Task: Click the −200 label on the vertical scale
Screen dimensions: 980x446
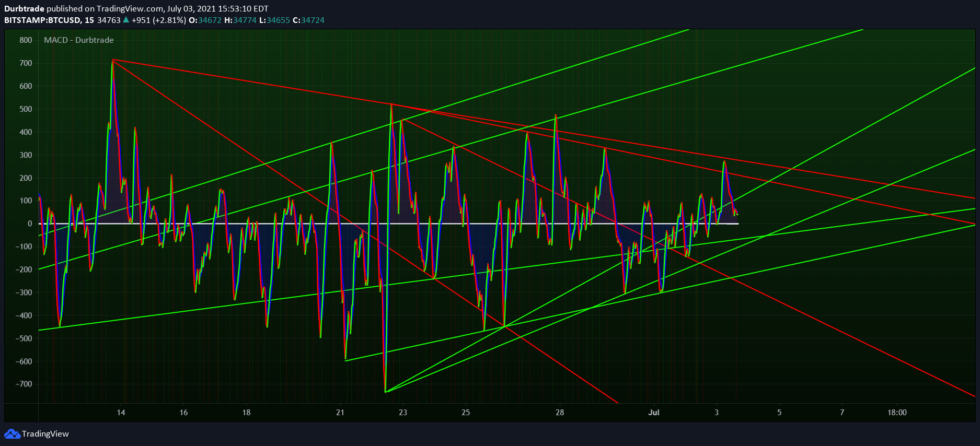Action: coord(24,269)
